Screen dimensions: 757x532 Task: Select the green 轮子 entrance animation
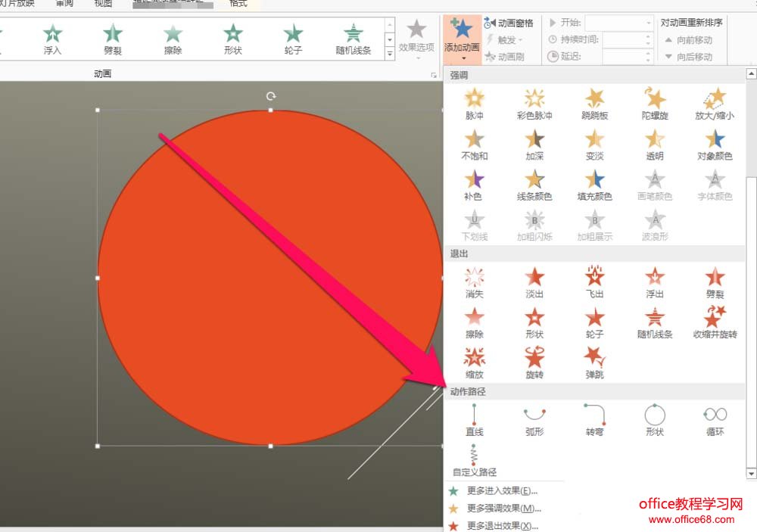coord(293,39)
